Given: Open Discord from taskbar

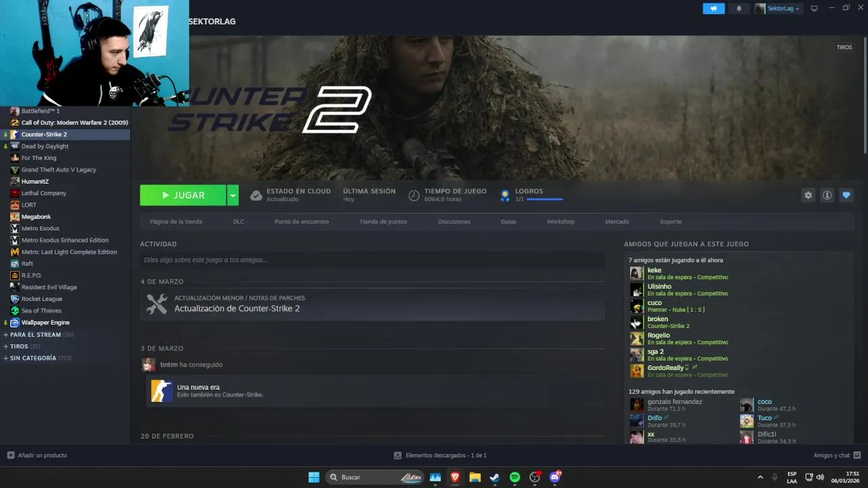Looking at the screenshot, I should pyautogui.click(x=555, y=477).
